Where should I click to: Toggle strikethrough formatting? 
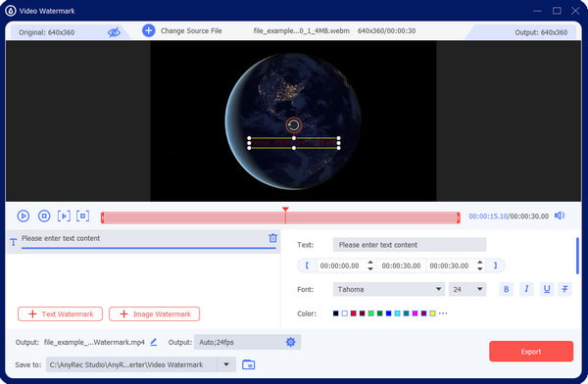click(x=564, y=289)
